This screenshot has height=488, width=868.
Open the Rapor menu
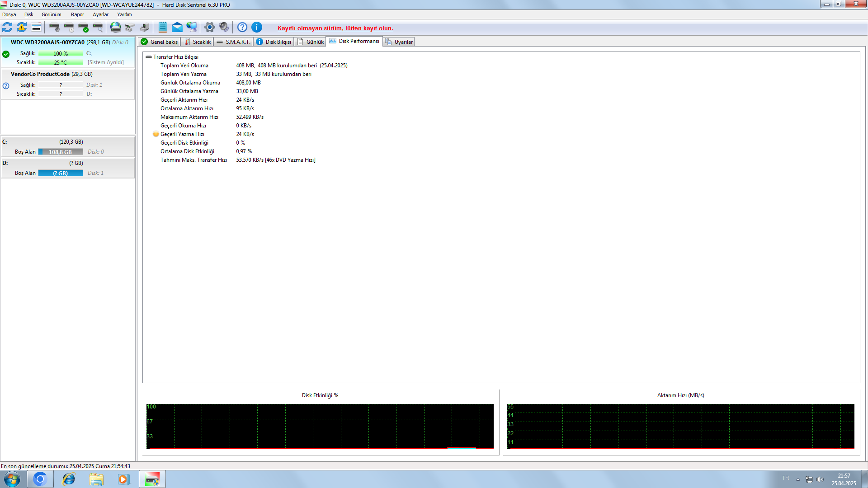[77, 14]
